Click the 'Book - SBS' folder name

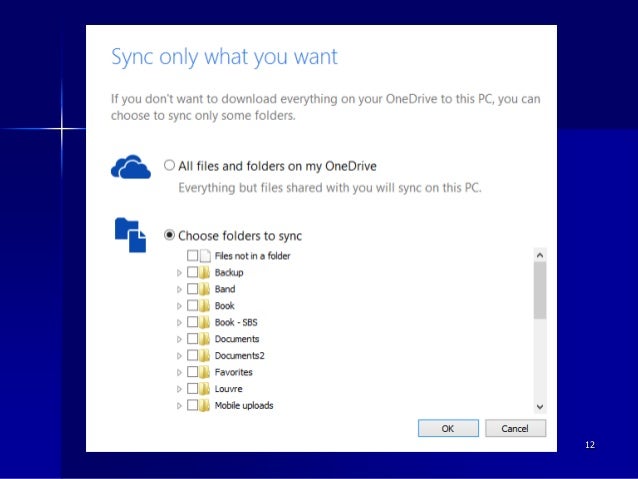236,323
